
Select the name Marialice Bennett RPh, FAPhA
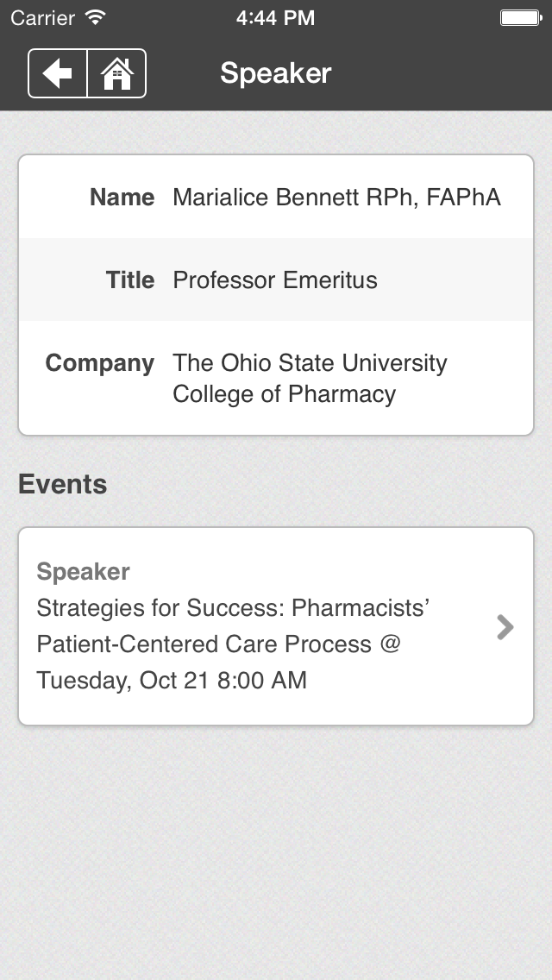pyautogui.click(x=336, y=198)
